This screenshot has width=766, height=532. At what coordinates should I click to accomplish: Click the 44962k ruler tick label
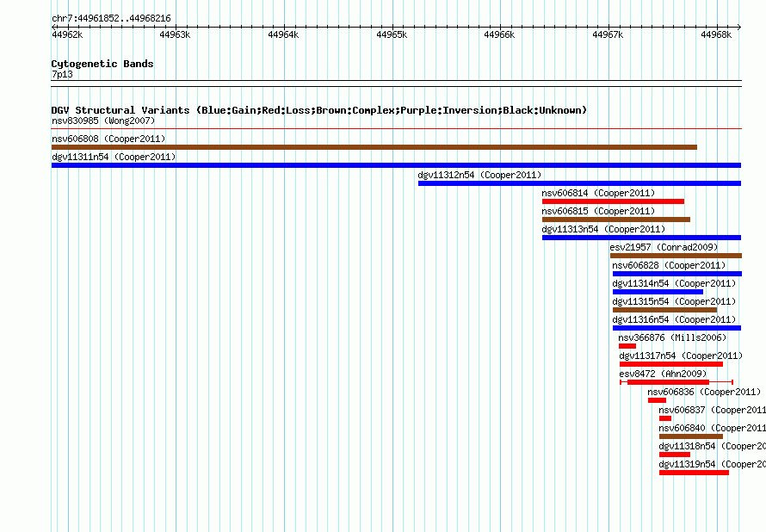tap(67, 34)
